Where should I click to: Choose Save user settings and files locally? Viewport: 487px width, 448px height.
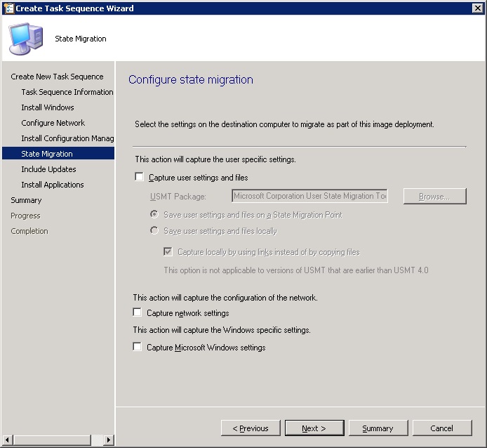click(154, 230)
